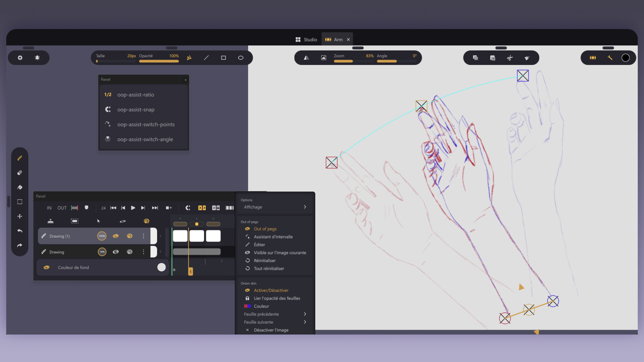644x362 pixels.
Task: Switch to the Studio tab
Action: click(306, 40)
